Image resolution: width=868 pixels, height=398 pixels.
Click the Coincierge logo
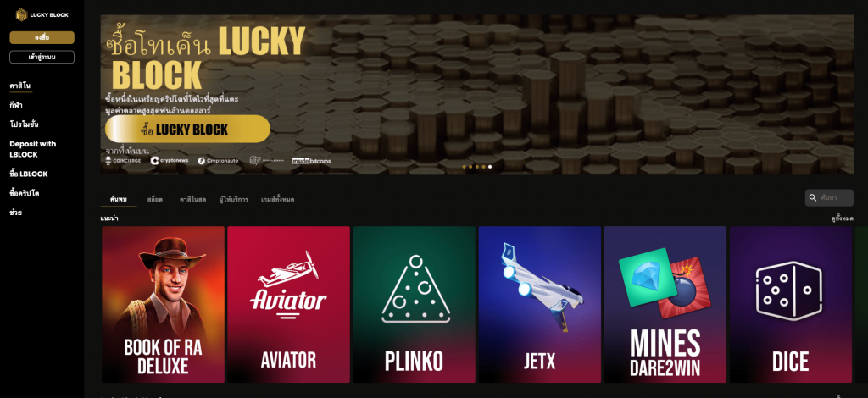(123, 161)
